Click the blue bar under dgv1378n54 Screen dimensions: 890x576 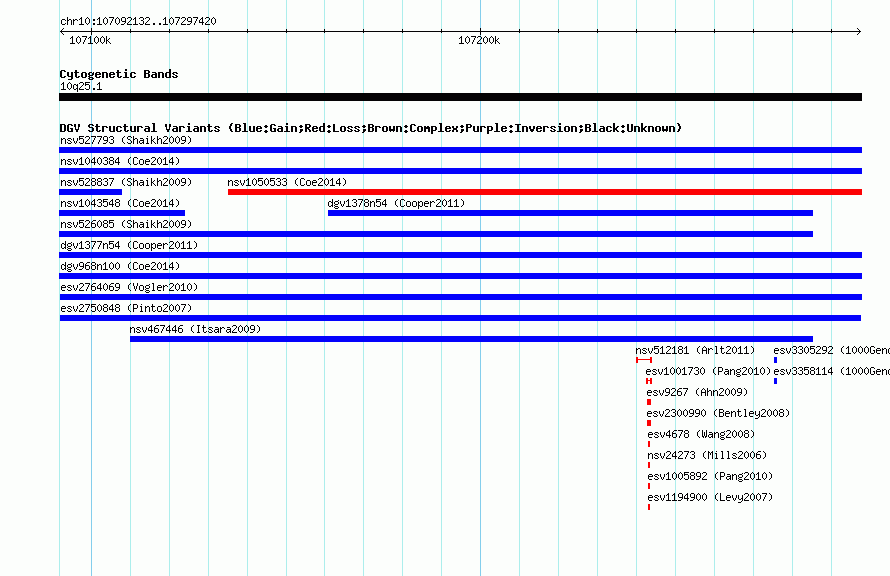[570, 213]
